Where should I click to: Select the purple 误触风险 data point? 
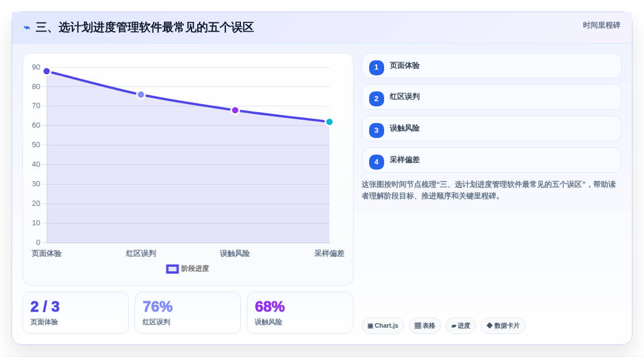point(235,110)
